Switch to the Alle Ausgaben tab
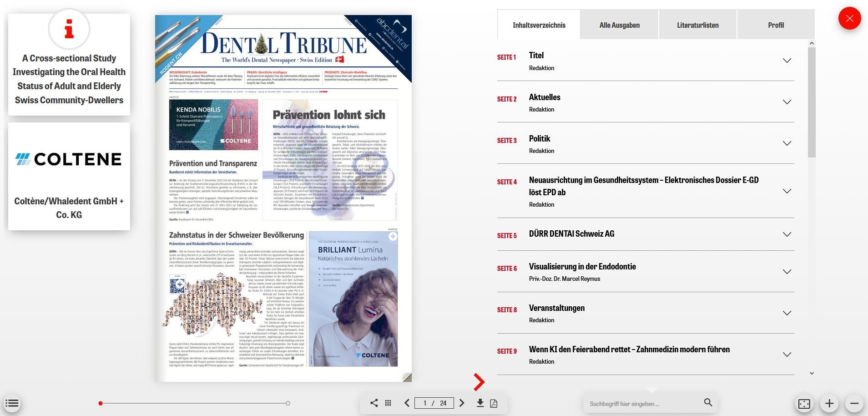 click(619, 25)
